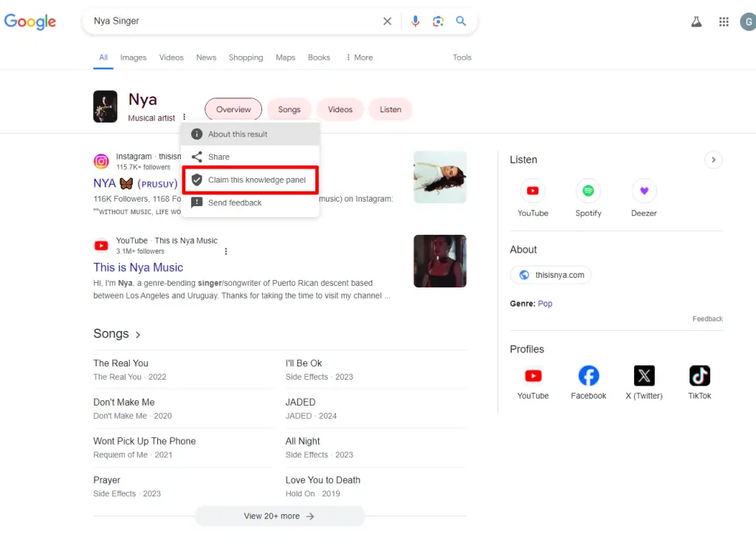Select the Songs chip
Screen dimensions: 756x540
pyautogui.click(x=289, y=109)
